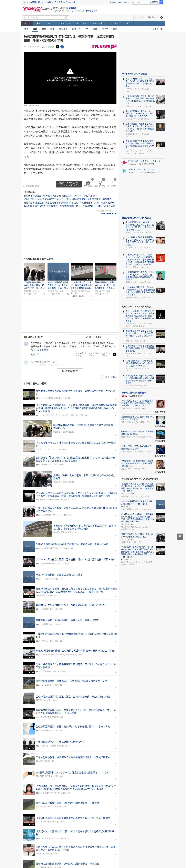Click なるほど reaction on first comment
Viewport: 186px width, 868px height.
point(94,354)
